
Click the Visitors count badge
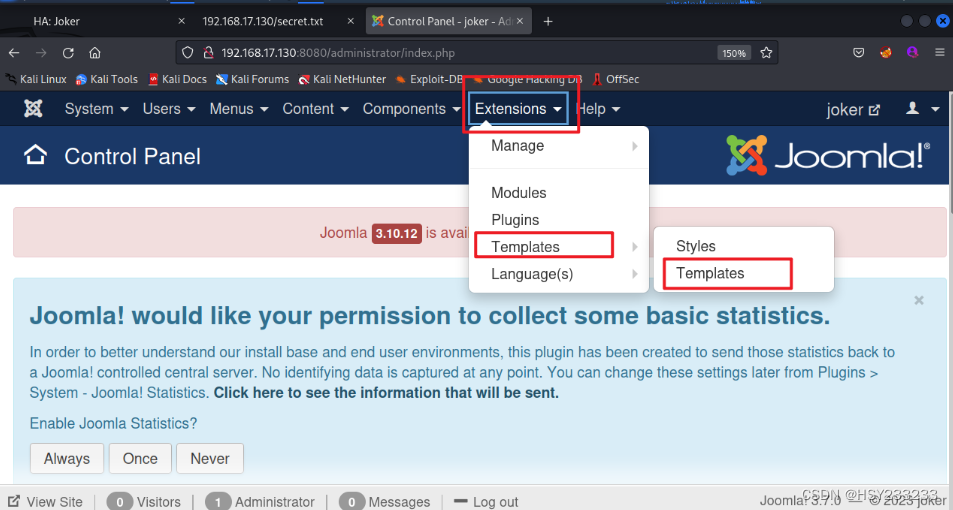pos(120,502)
